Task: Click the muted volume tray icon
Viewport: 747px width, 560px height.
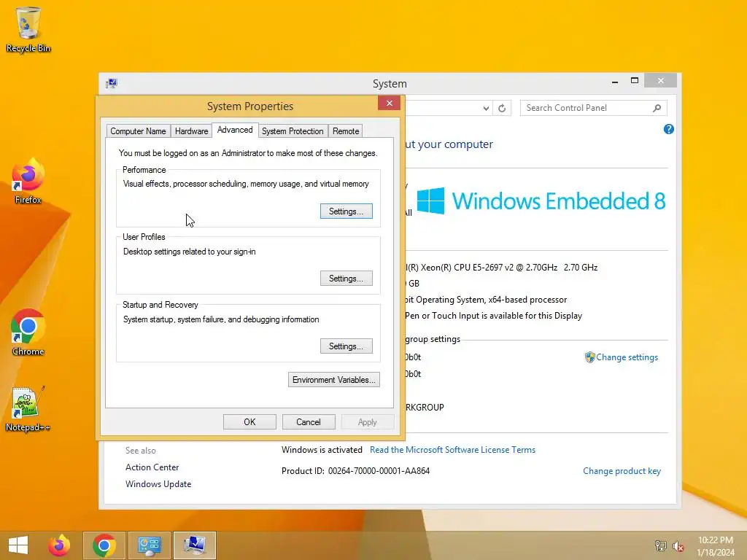Action: click(678, 545)
